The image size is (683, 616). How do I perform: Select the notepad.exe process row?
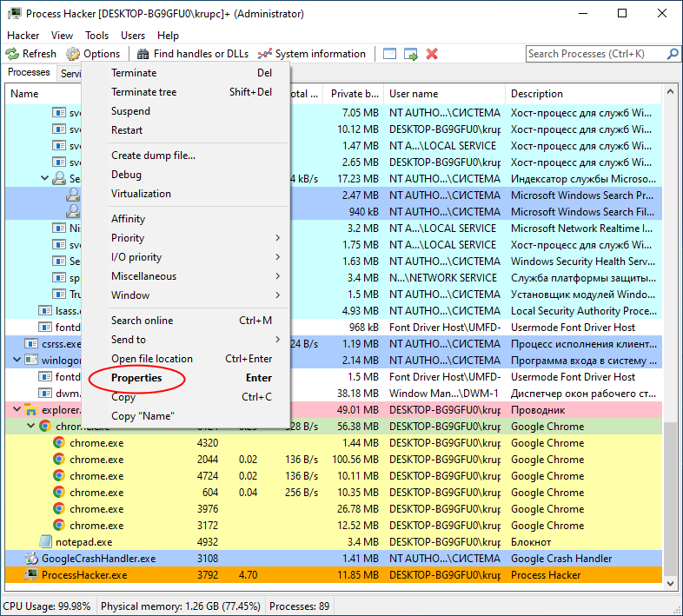[x=334, y=541]
